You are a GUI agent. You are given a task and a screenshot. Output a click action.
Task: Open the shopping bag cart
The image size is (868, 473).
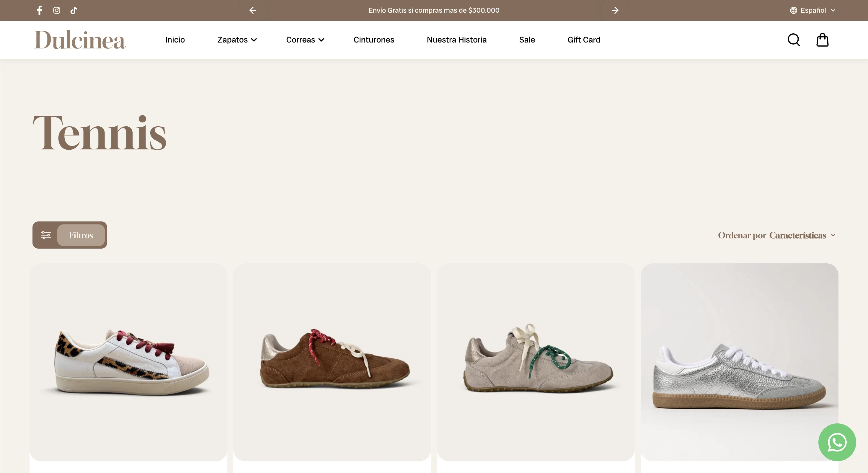pyautogui.click(x=822, y=40)
